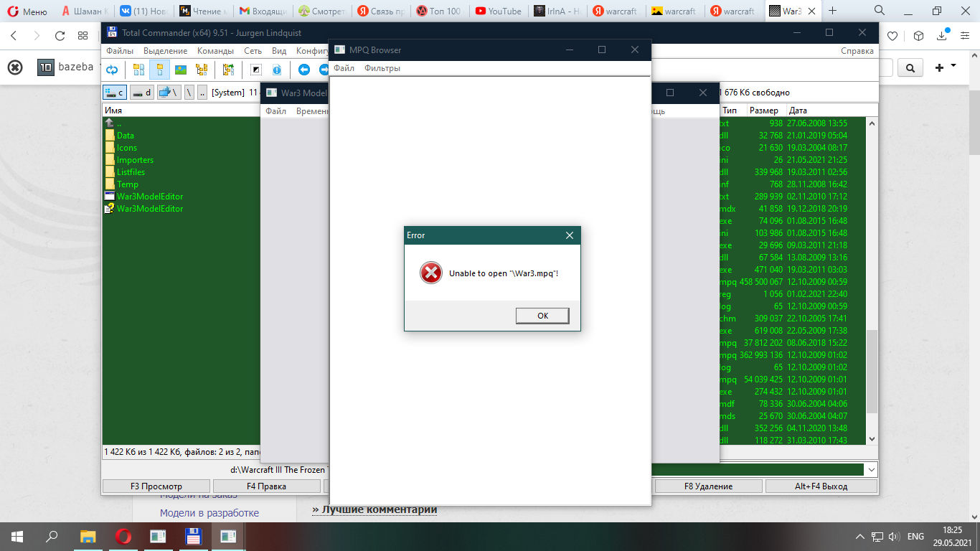Open Вид menu in Total Commander
This screenshot has height=551, width=980.
point(279,51)
